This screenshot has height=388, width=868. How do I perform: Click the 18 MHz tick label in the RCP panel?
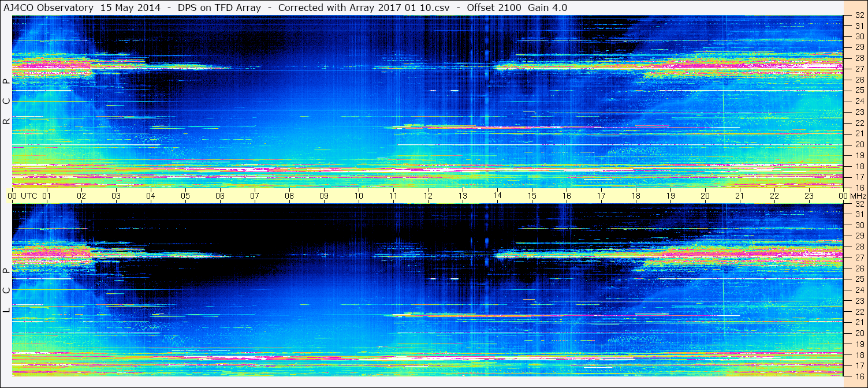point(859,166)
